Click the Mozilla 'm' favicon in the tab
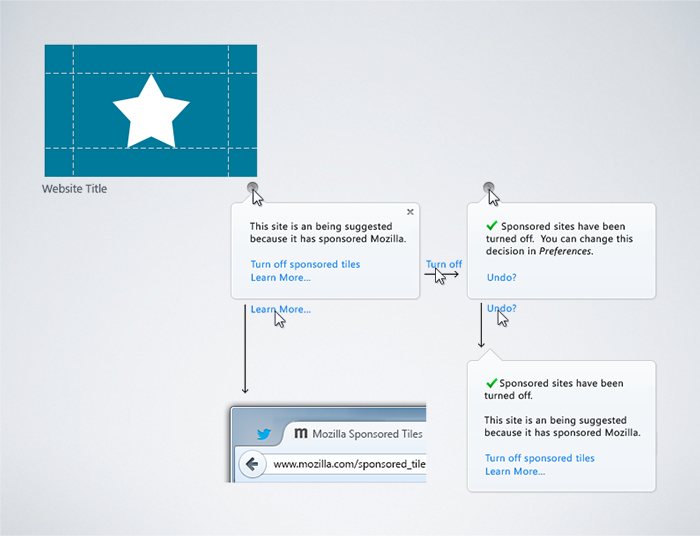 (300, 434)
